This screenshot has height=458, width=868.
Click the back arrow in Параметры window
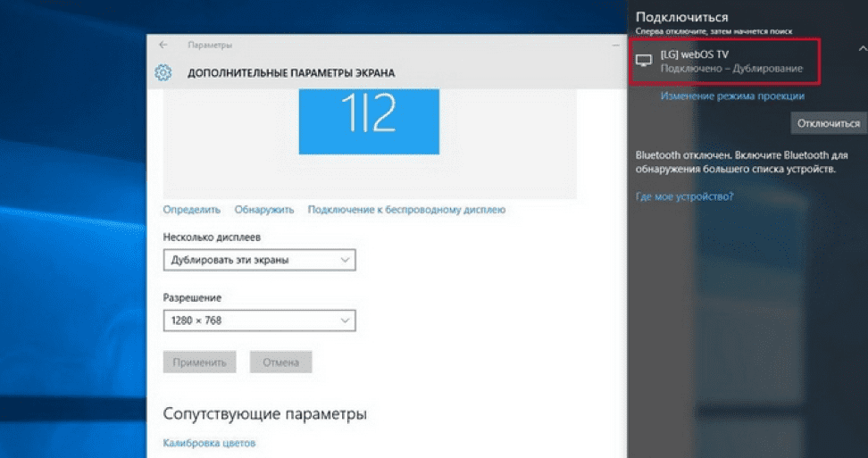(163, 45)
